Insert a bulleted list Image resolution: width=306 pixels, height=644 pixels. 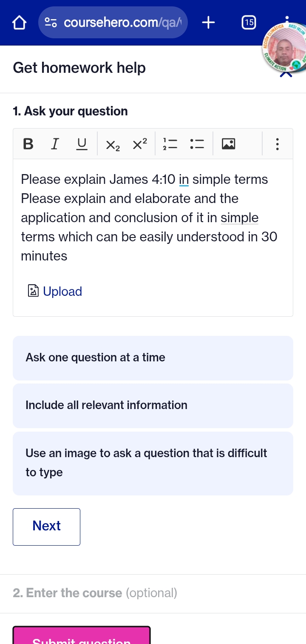(197, 144)
